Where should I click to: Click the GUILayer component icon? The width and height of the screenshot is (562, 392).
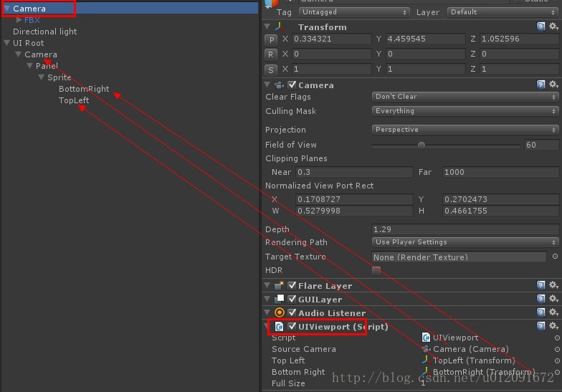pyautogui.click(x=280, y=298)
